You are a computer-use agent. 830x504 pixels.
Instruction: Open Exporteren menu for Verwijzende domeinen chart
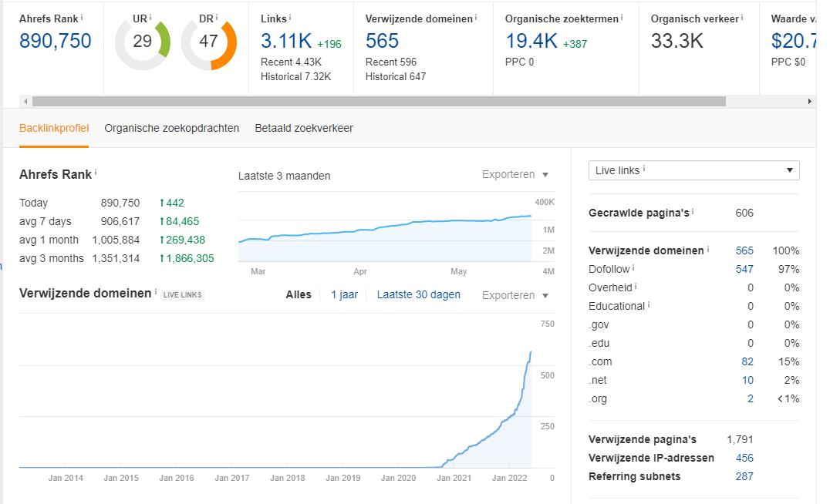pyautogui.click(x=515, y=295)
